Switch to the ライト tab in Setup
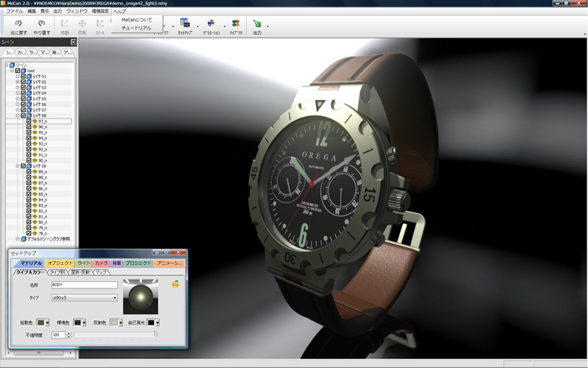588x368 pixels. pos(84,263)
